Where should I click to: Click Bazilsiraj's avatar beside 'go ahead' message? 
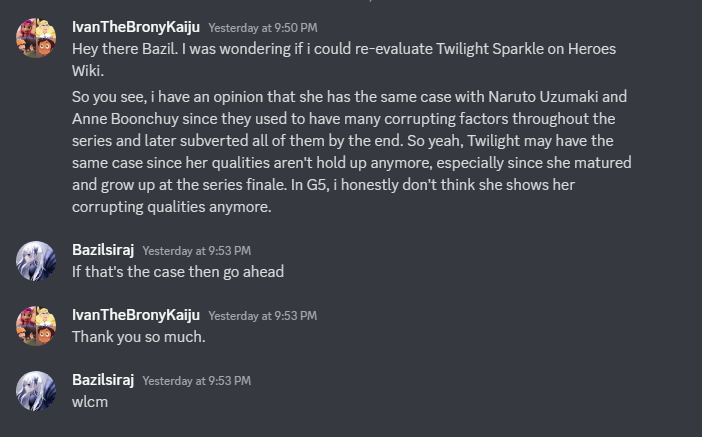(x=36, y=261)
